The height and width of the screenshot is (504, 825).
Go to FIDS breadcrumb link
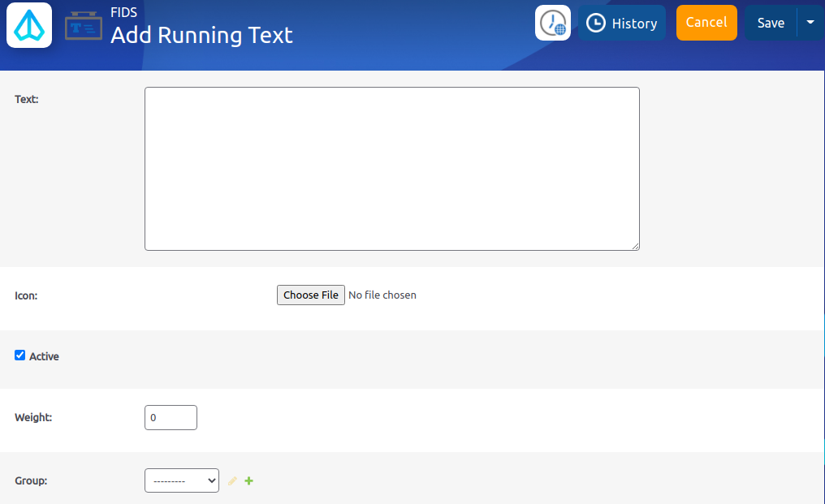pos(123,12)
